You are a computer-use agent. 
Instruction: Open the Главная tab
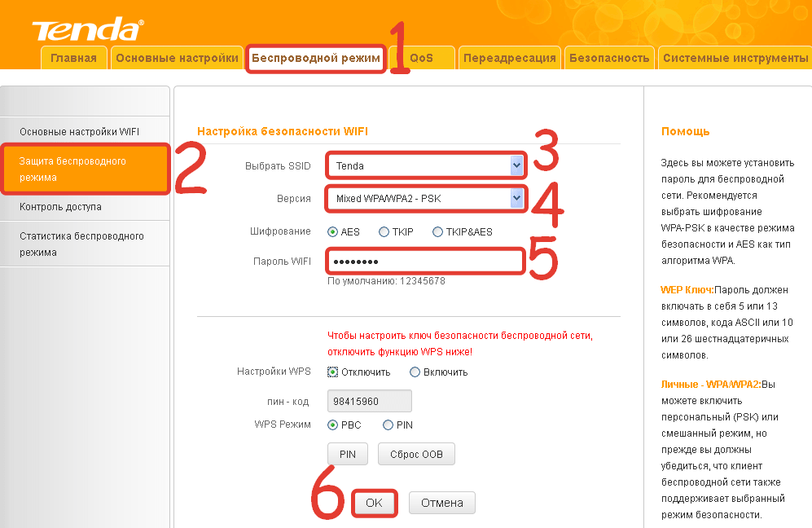[x=73, y=58]
